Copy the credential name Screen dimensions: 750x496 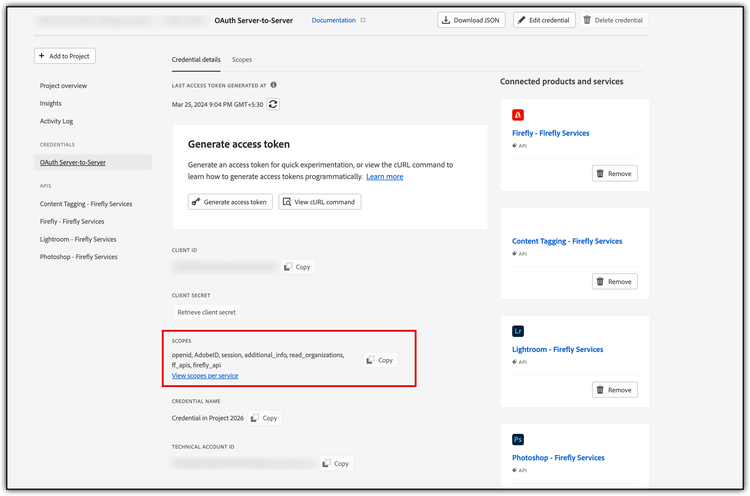click(265, 418)
